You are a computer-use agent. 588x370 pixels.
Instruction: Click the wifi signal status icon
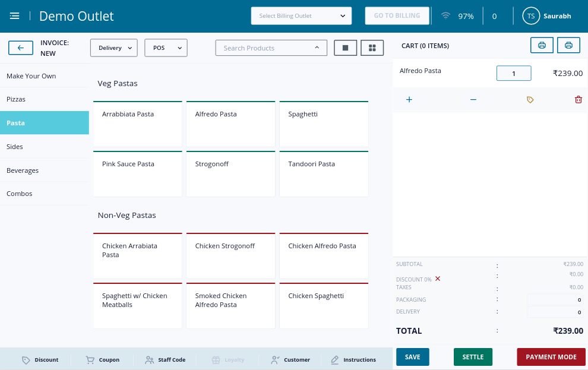[445, 16]
